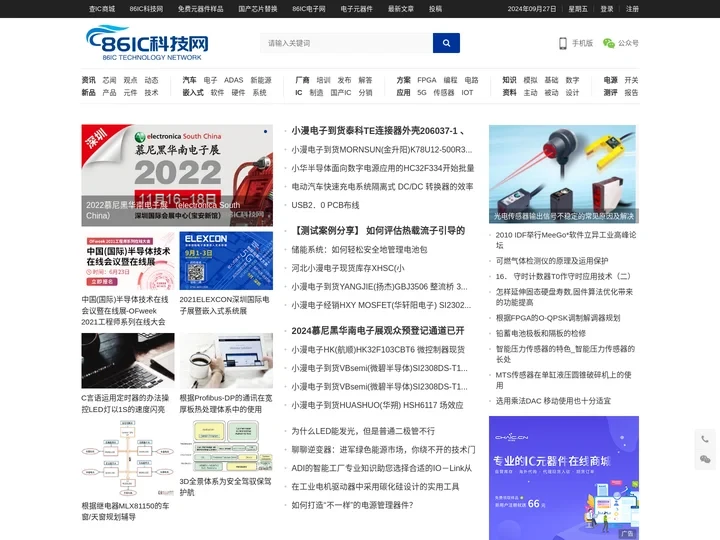Open article USB2.0 PCB布线

click(x=325, y=205)
